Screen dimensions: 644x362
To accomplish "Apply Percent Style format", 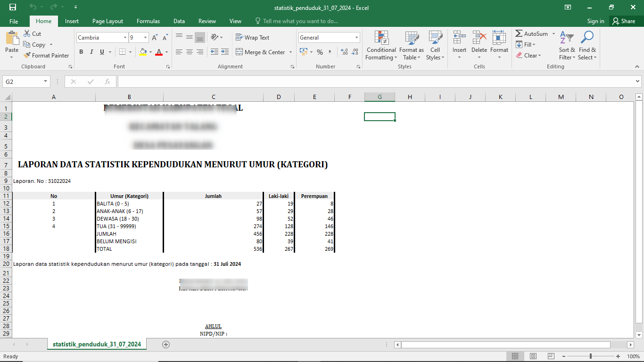I will [x=320, y=52].
